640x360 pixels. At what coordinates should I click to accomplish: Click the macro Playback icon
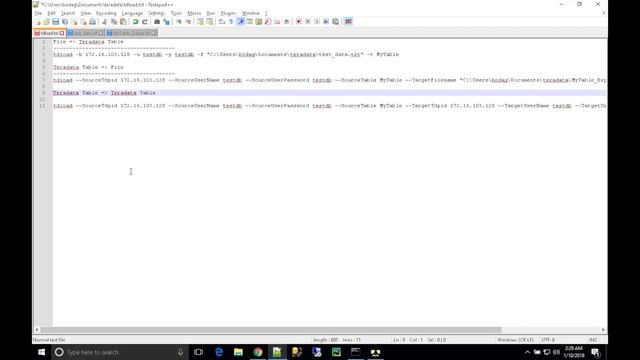pos(317,22)
